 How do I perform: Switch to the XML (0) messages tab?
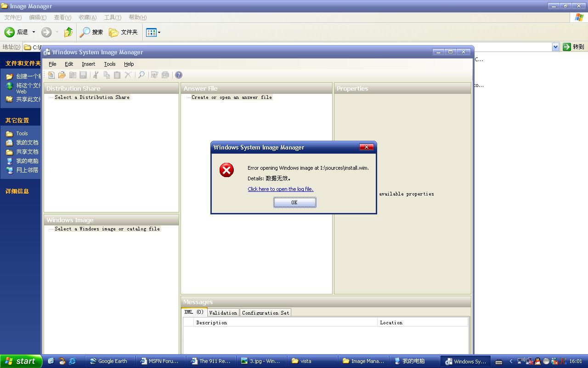click(194, 312)
